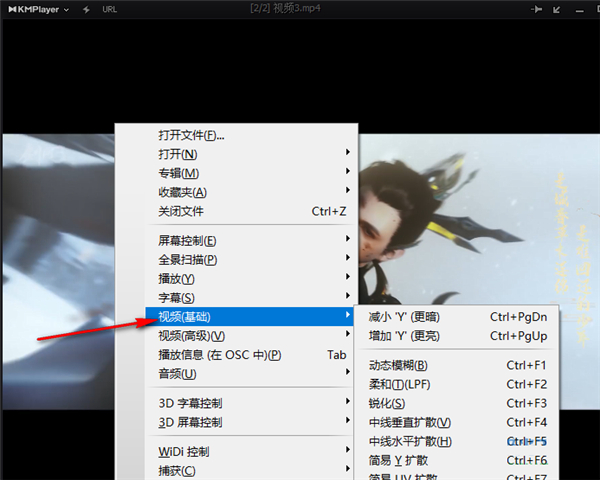Expand the 专辑(M) submenu
Screen dimensions: 600x480
(x=251, y=173)
